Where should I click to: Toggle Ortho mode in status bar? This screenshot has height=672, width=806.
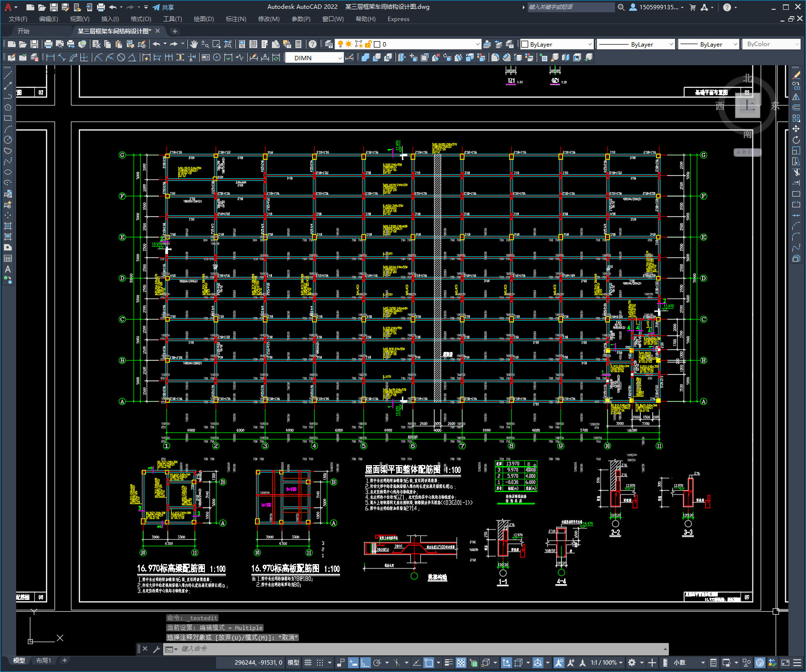click(366, 663)
